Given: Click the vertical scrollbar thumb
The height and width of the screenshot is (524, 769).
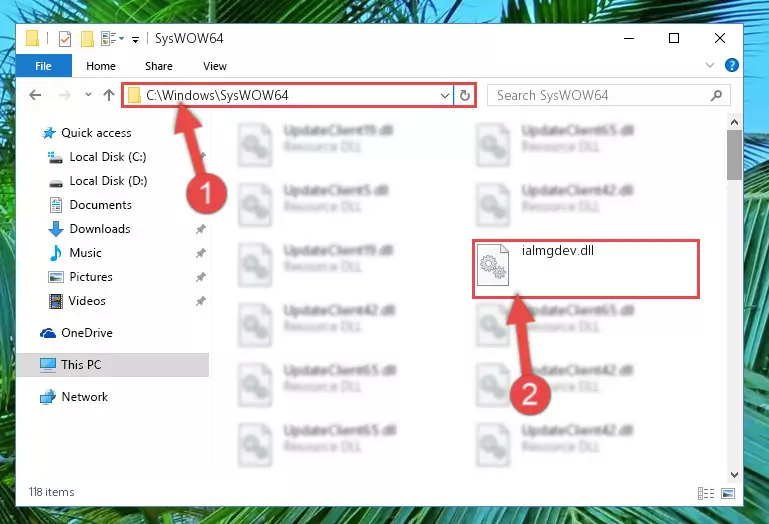Looking at the screenshot, I should [x=734, y=155].
